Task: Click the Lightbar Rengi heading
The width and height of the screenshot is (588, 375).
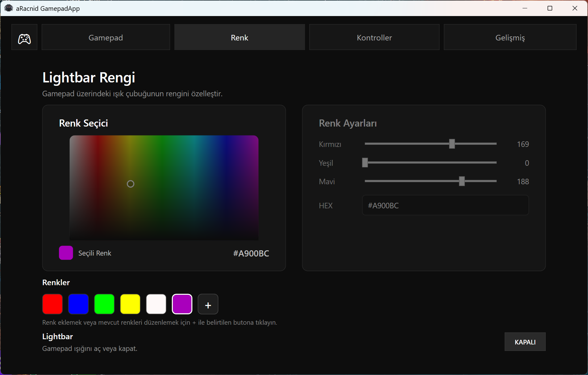Action: point(89,77)
